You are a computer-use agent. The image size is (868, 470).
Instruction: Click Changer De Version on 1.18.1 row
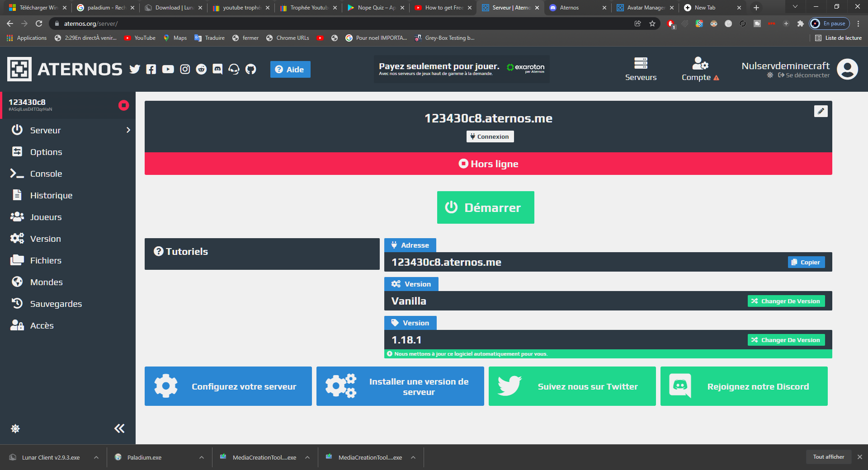(786, 340)
